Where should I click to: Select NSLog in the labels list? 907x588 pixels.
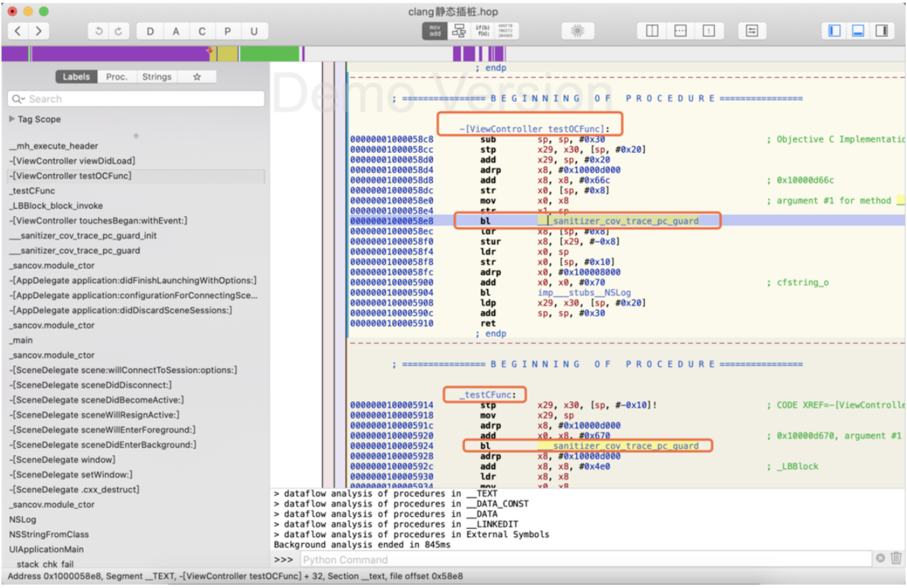point(22,519)
